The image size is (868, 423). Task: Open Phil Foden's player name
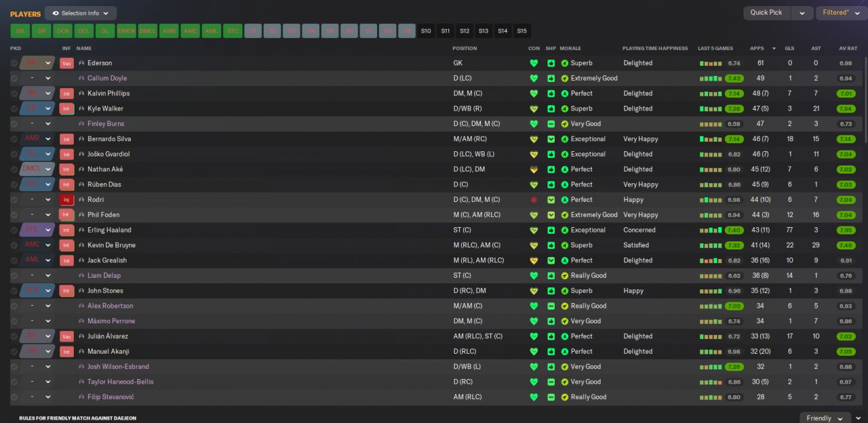(103, 215)
